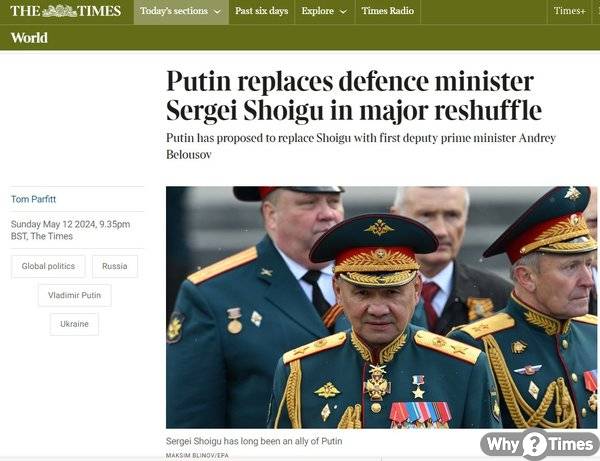Open the Explore dropdown chevron

click(343, 12)
